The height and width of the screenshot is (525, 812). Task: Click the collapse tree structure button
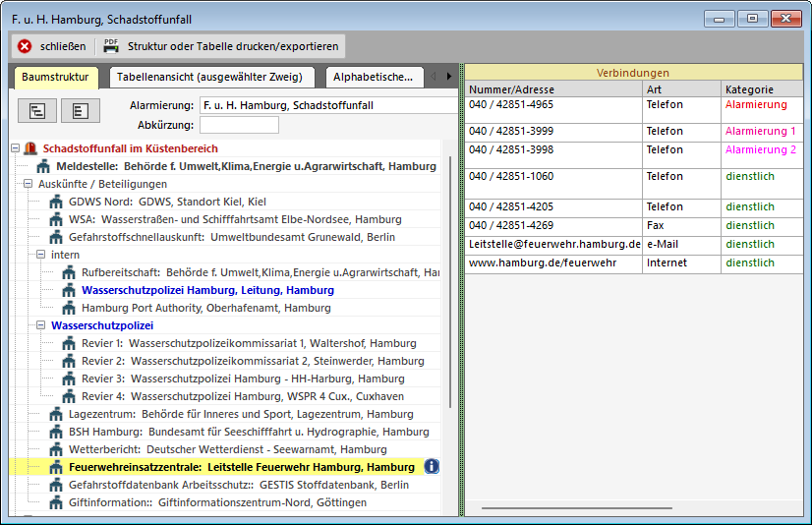click(x=81, y=110)
